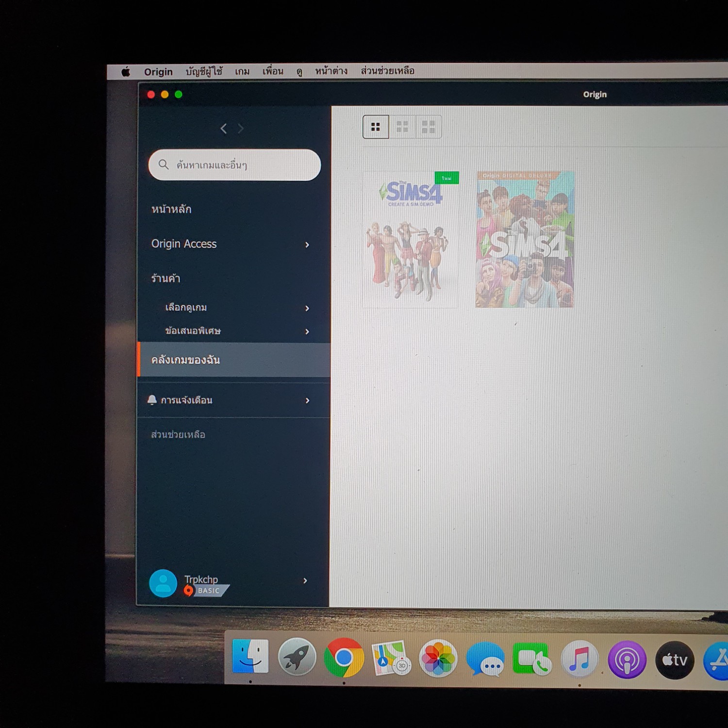The width and height of the screenshot is (728, 728).
Task: Open Finder from the Dock
Action: click(x=250, y=657)
